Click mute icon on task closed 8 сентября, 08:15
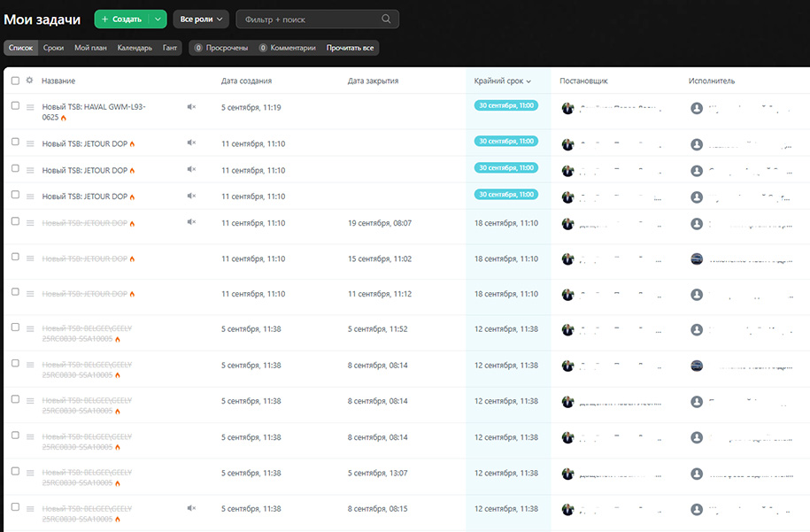 191,508
